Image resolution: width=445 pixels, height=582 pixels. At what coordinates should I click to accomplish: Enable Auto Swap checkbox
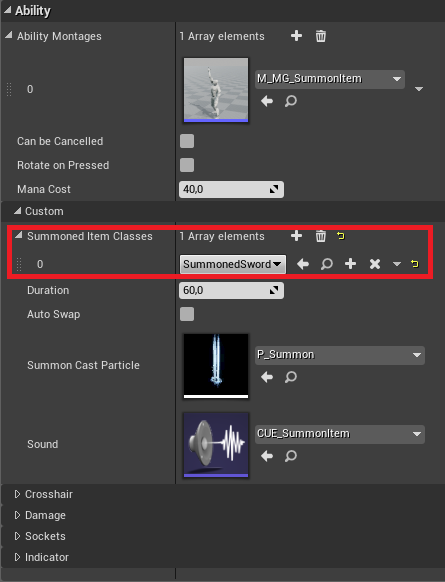(x=187, y=314)
